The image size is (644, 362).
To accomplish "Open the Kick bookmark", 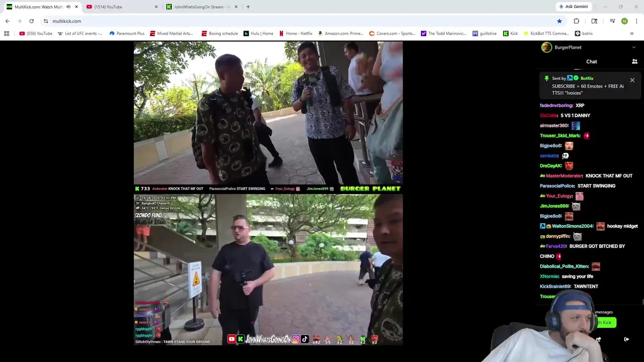I will click(510, 34).
